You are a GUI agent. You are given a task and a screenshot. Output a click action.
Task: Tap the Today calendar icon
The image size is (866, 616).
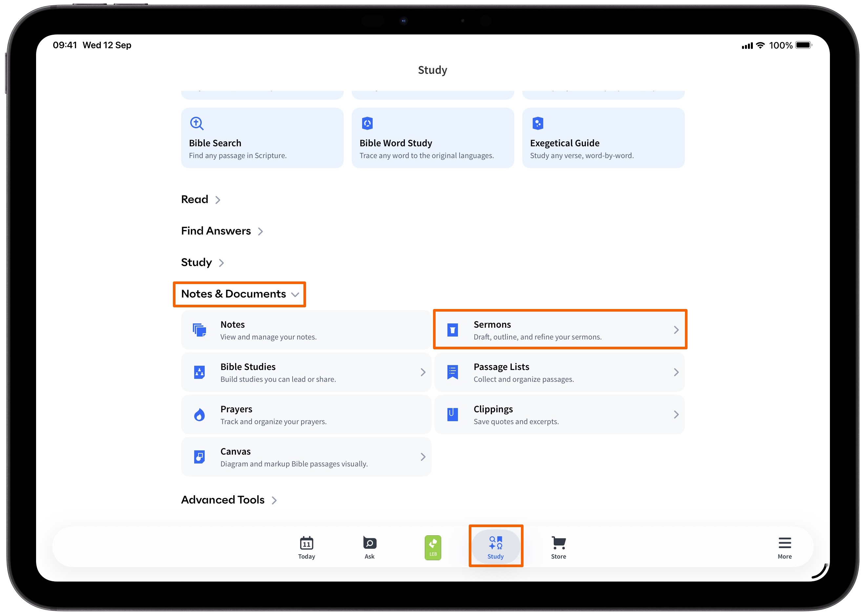(x=306, y=543)
